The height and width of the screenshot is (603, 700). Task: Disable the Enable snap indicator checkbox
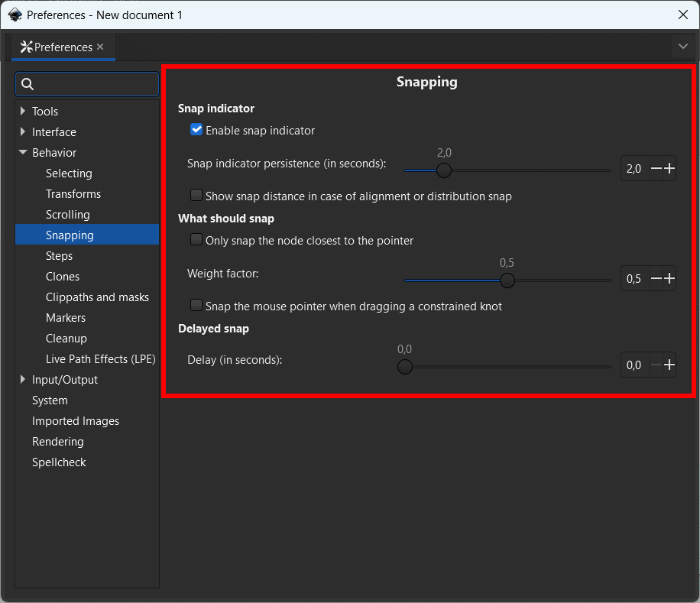(196, 130)
